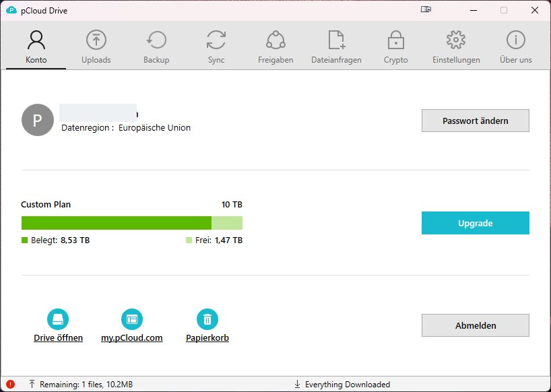Click the Abmelden button
Viewport: 551px width, 392px height.
[475, 325]
